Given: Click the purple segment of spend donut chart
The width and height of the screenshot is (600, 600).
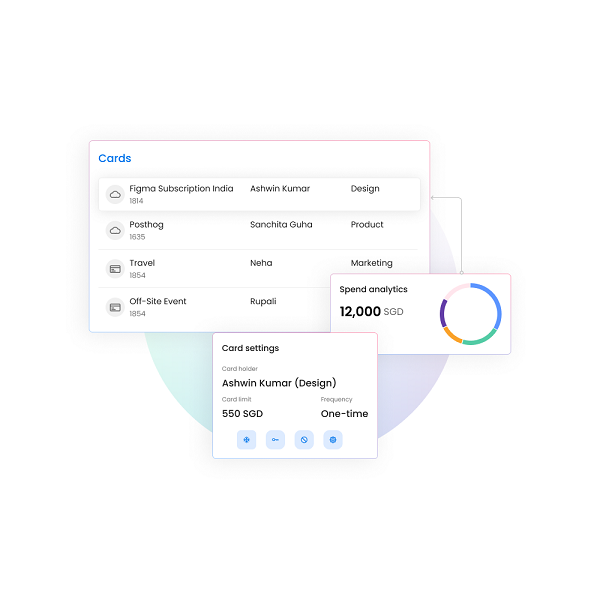Looking at the screenshot, I should click(x=443, y=312).
